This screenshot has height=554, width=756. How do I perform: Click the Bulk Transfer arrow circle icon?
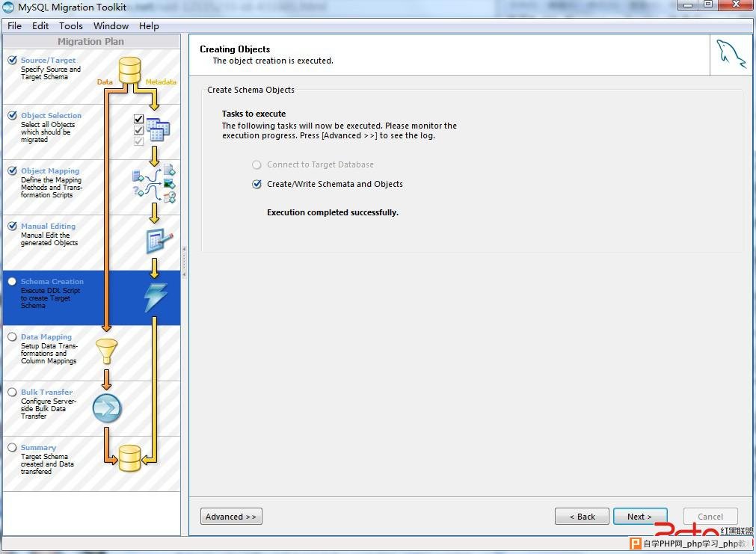[107, 408]
